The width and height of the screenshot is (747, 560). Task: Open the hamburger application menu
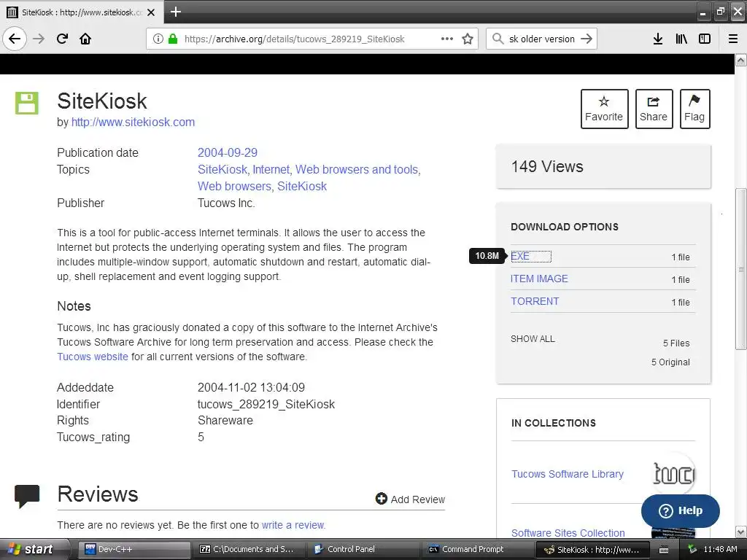click(x=733, y=39)
